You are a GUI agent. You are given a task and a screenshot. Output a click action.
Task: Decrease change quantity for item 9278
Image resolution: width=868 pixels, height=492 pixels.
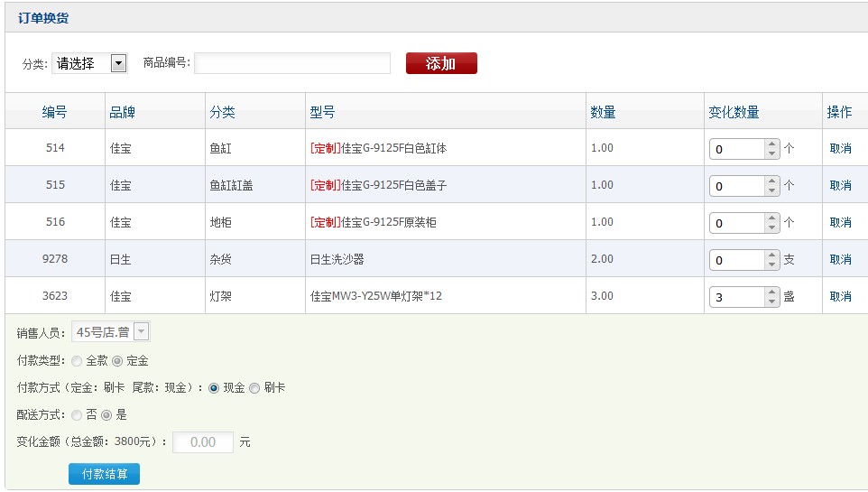(x=771, y=265)
